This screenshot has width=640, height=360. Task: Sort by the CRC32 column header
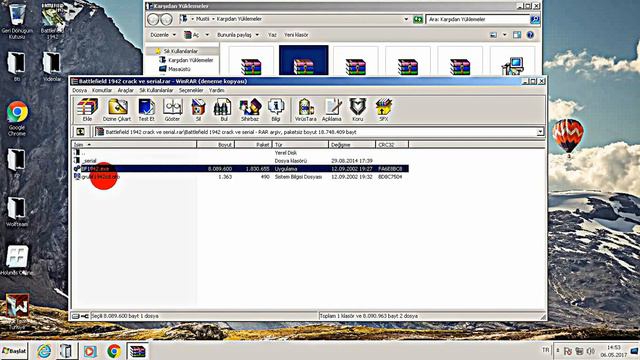pos(391,144)
